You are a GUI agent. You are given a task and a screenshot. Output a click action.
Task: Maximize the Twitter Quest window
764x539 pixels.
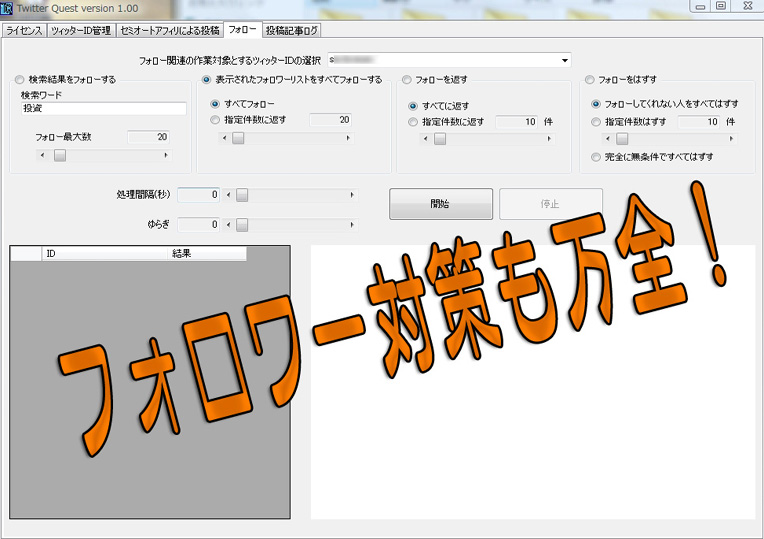[x=721, y=6]
